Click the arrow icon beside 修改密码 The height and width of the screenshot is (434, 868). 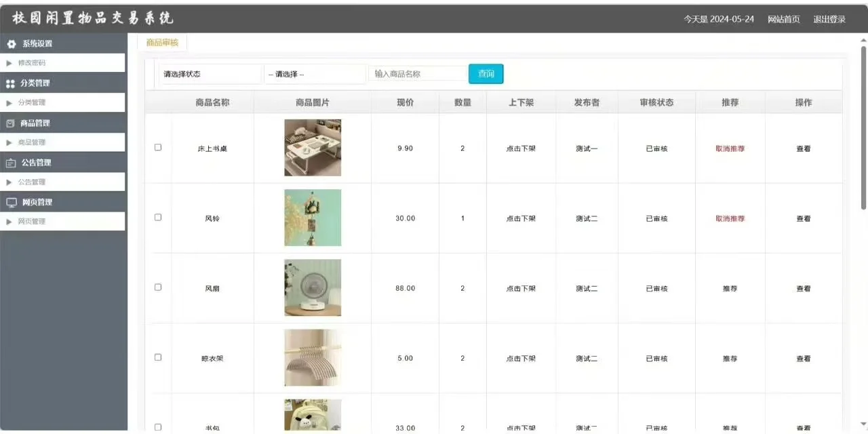(10, 62)
